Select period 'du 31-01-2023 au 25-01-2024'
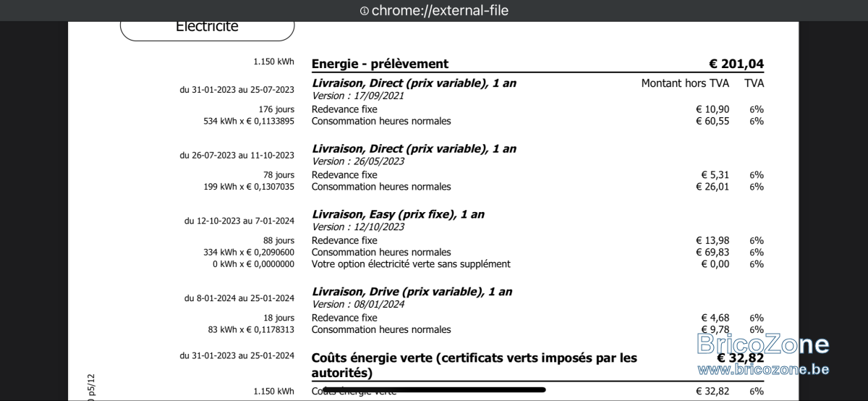The image size is (868, 401). (237, 355)
